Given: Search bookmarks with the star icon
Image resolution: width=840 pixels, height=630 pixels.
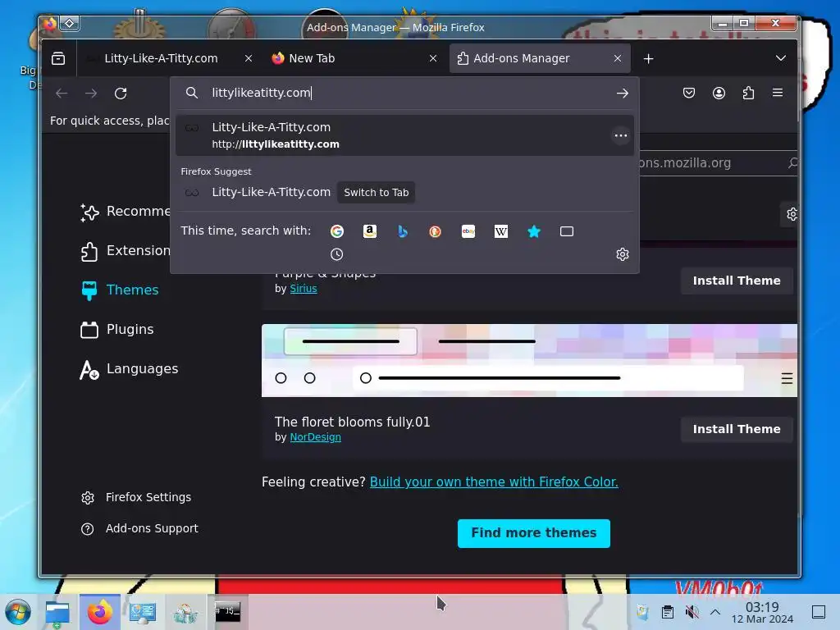Looking at the screenshot, I should click(x=534, y=231).
